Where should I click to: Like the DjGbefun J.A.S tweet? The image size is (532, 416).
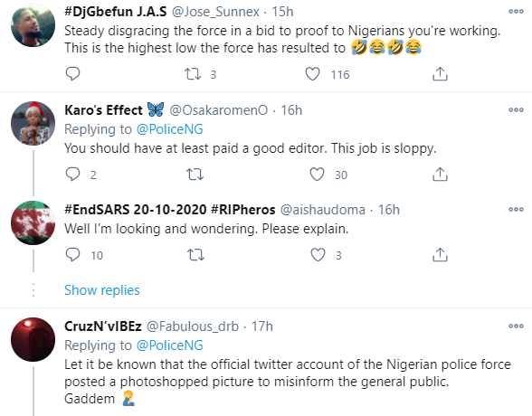312,74
